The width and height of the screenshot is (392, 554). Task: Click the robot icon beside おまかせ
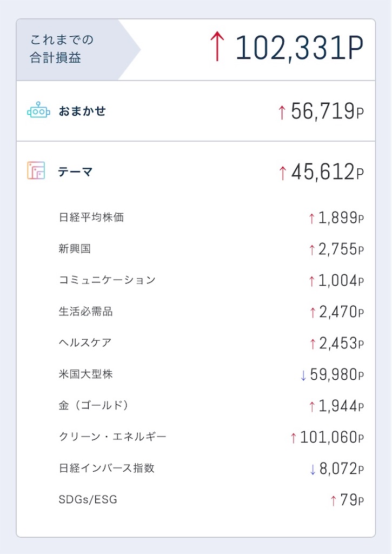tap(38, 110)
